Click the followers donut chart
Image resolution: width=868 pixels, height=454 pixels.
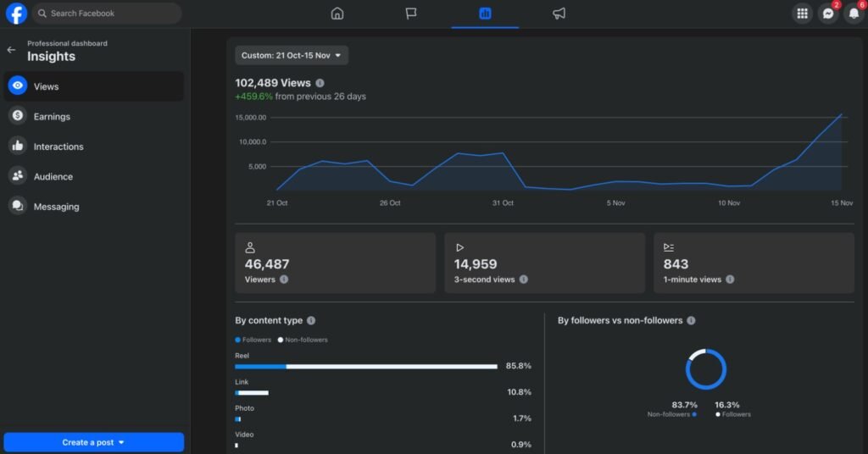[705, 369]
